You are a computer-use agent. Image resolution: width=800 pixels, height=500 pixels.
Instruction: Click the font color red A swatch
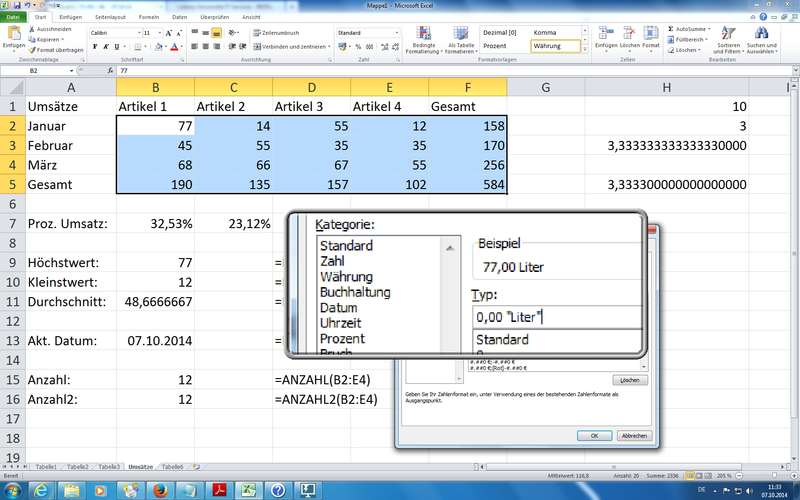pos(174,46)
